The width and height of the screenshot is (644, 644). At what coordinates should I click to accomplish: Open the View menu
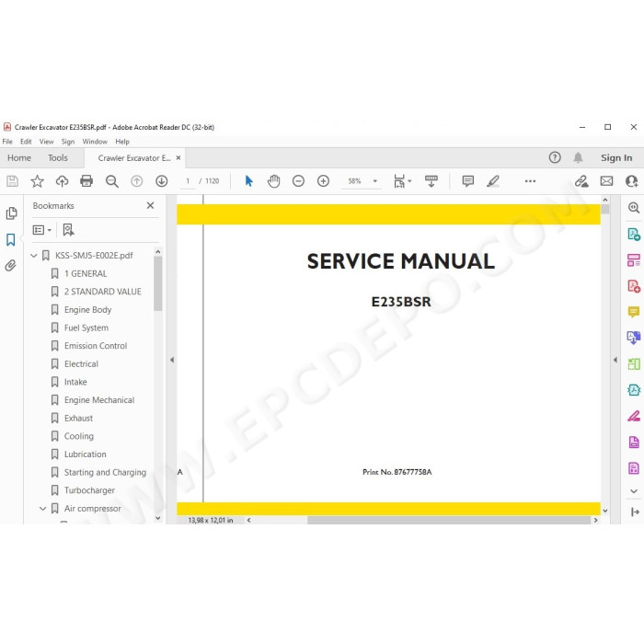click(46, 142)
